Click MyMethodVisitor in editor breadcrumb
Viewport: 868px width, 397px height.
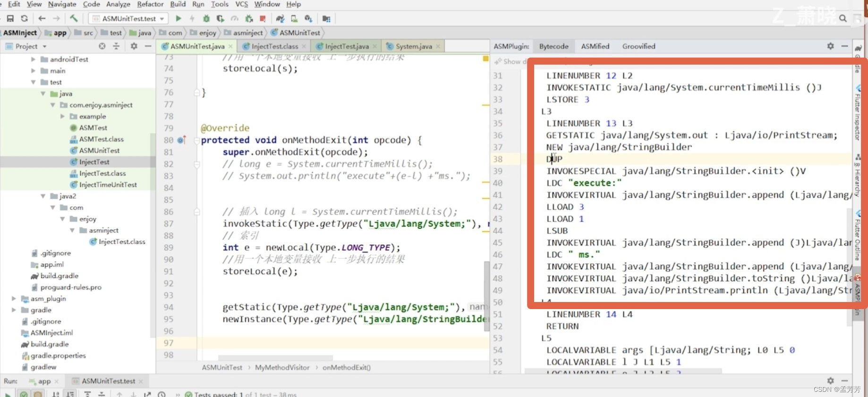pos(282,367)
